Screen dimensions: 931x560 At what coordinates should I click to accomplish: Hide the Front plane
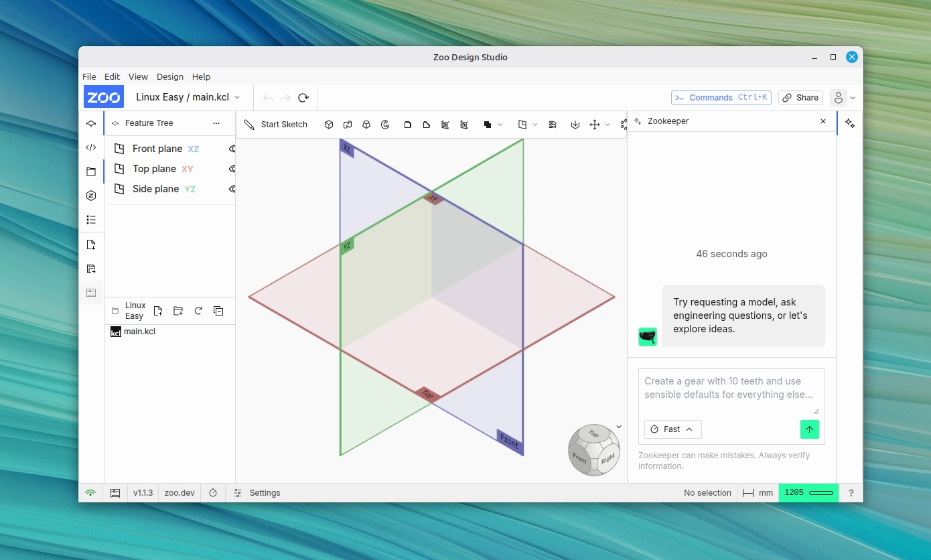233,149
